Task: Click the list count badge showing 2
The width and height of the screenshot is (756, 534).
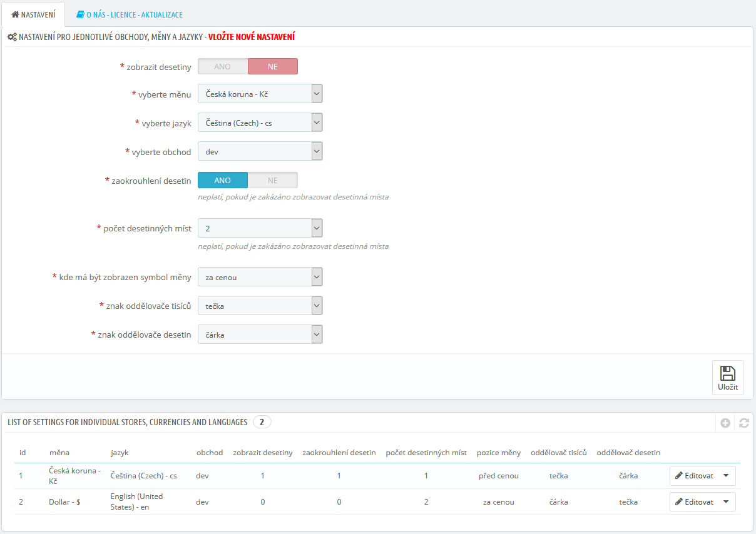Action: point(262,423)
